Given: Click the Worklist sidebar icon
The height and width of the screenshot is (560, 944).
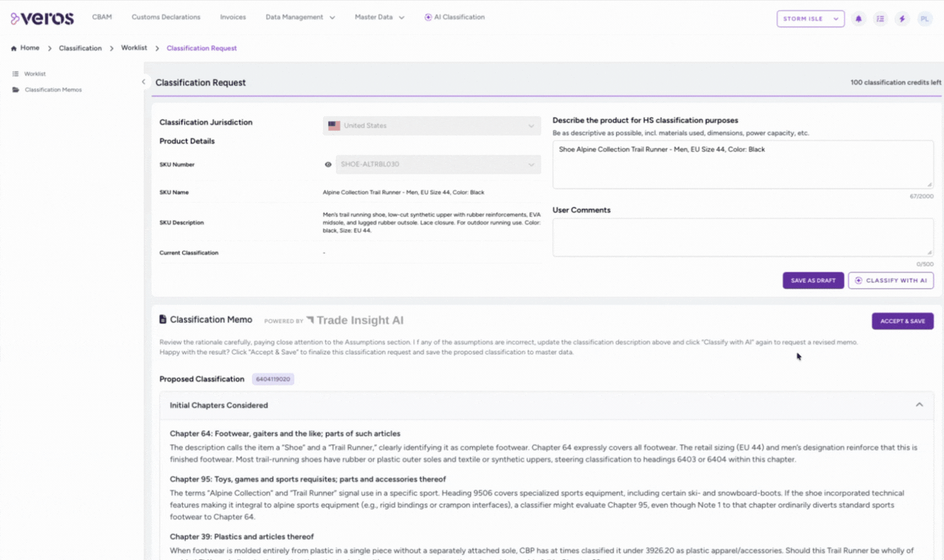Looking at the screenshot, I should tap(16, 74).
